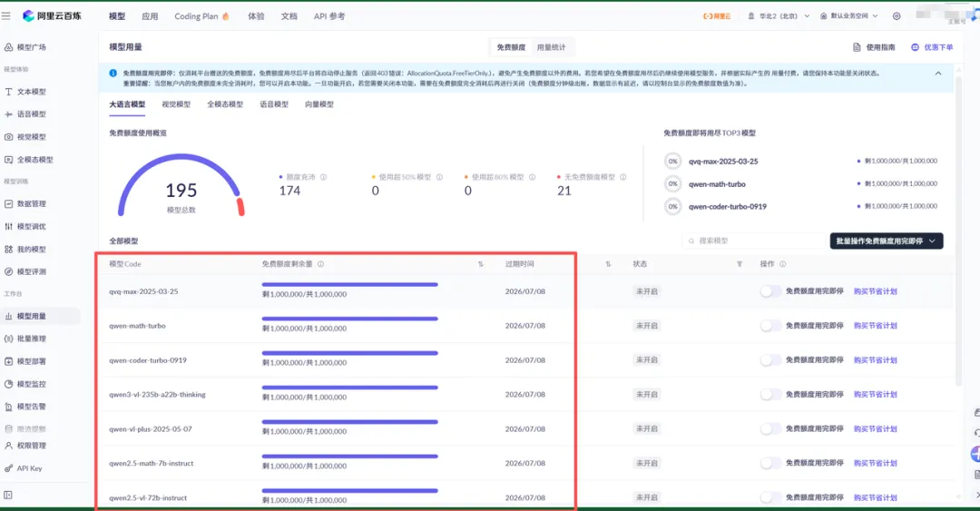
Task: Click quota progress bar of qwen-coder-turbo-0919 row
Action: point(350,353)
